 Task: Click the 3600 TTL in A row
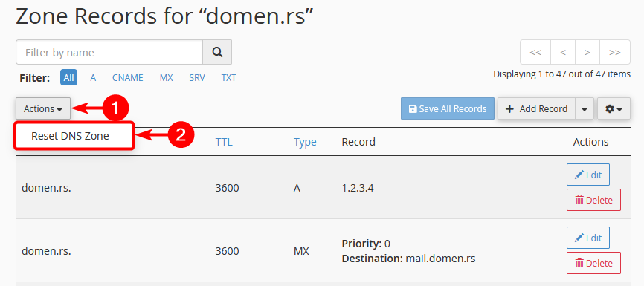(x=227, y=189)
